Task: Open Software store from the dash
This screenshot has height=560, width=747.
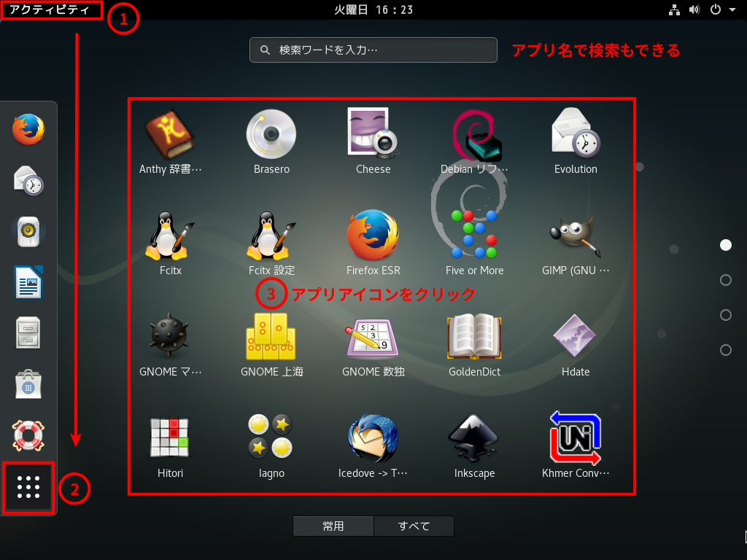Action: [x=28, y=384]
